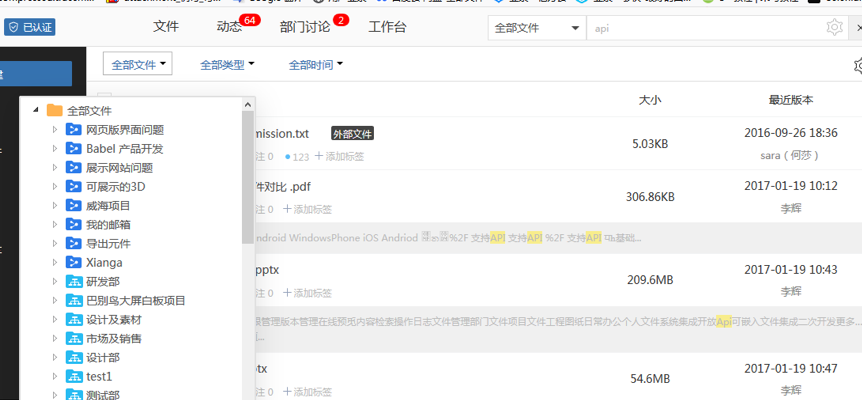Select 市场及销售 in the tree
Viewport: 862px width, 400px height.
tap(114, 338)
